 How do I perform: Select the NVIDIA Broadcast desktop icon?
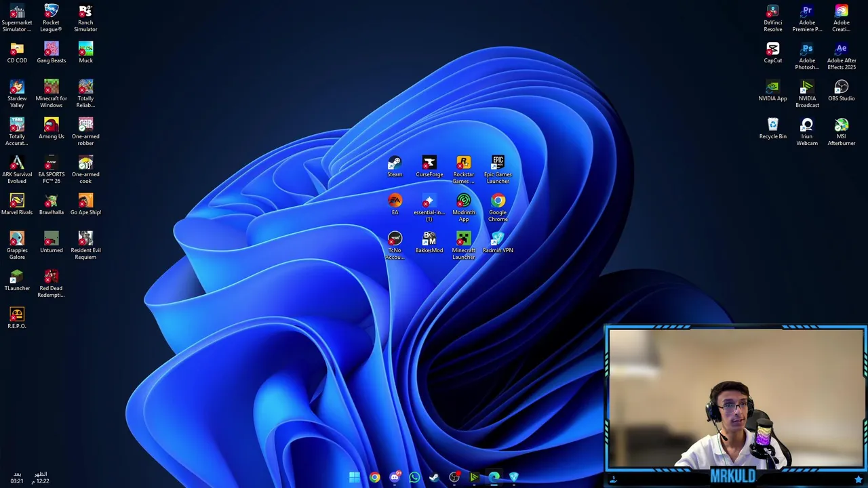[807, 94]
